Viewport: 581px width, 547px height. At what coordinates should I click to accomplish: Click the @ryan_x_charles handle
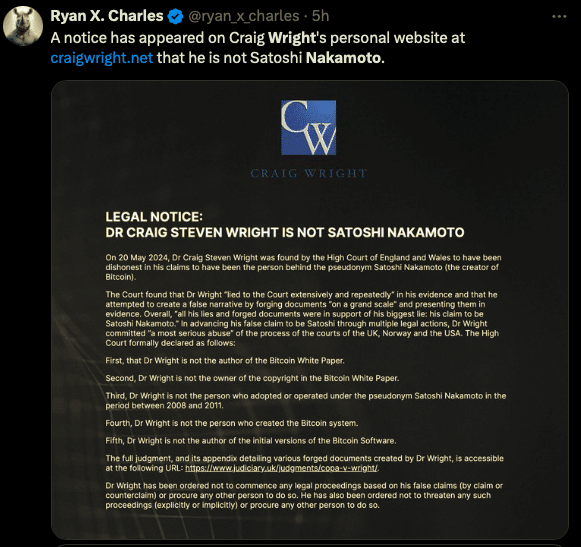(244, 16)
